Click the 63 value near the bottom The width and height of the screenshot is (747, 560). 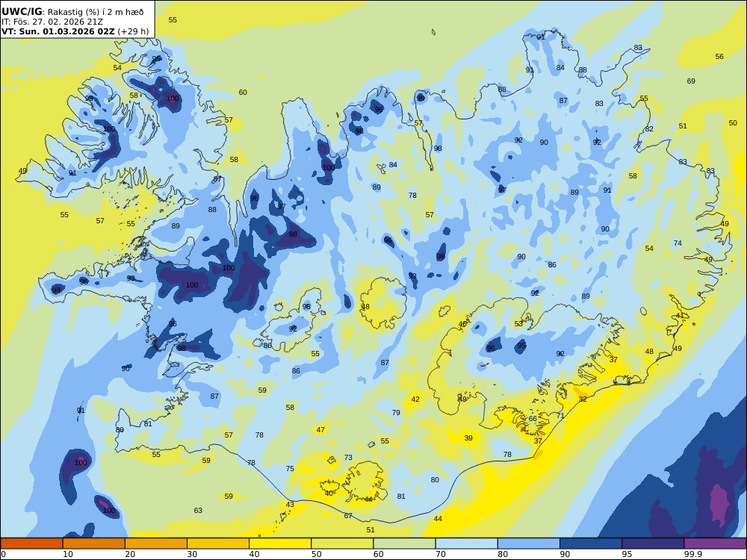(x=198, y=511)
